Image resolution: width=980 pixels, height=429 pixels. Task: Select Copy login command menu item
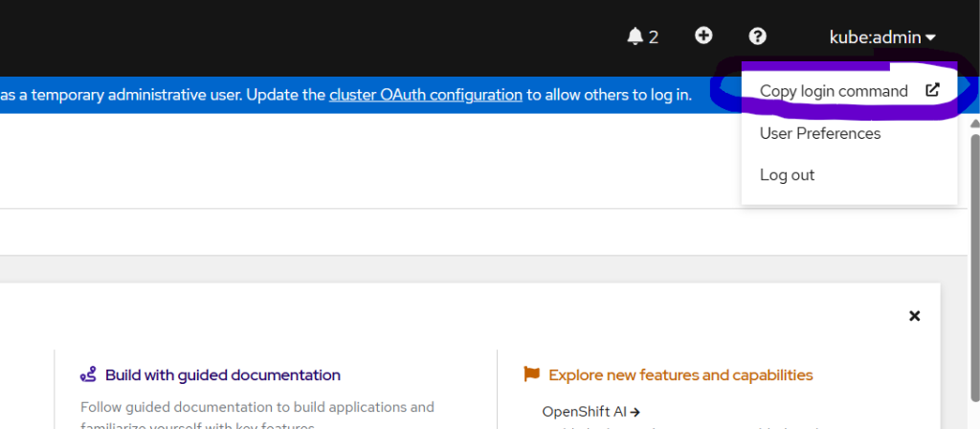tap(834, 91)
